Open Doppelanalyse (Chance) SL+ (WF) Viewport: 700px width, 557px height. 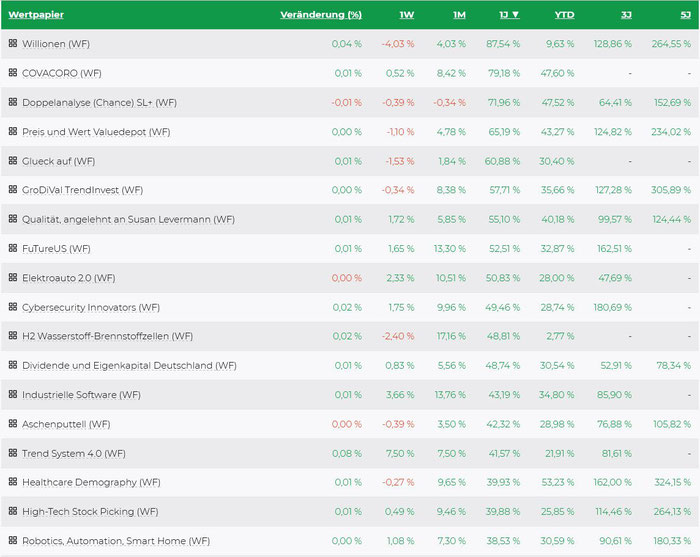click(100, 103)
